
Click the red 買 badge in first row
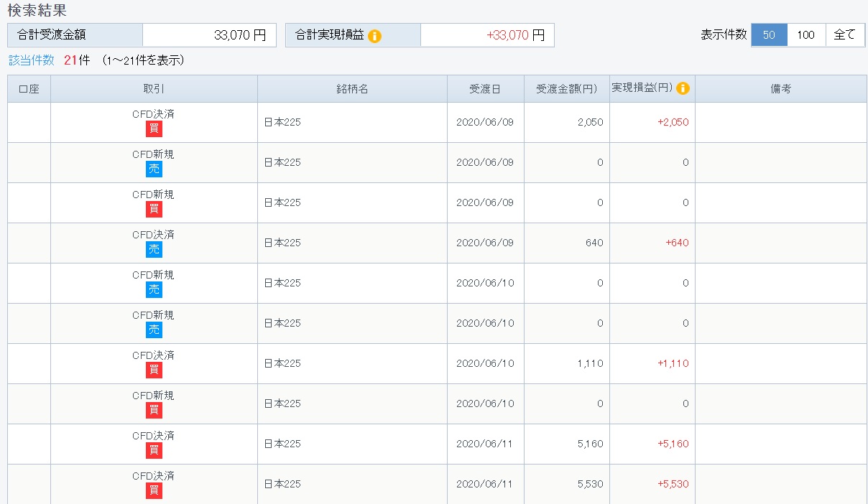click(x=154, y=129)
